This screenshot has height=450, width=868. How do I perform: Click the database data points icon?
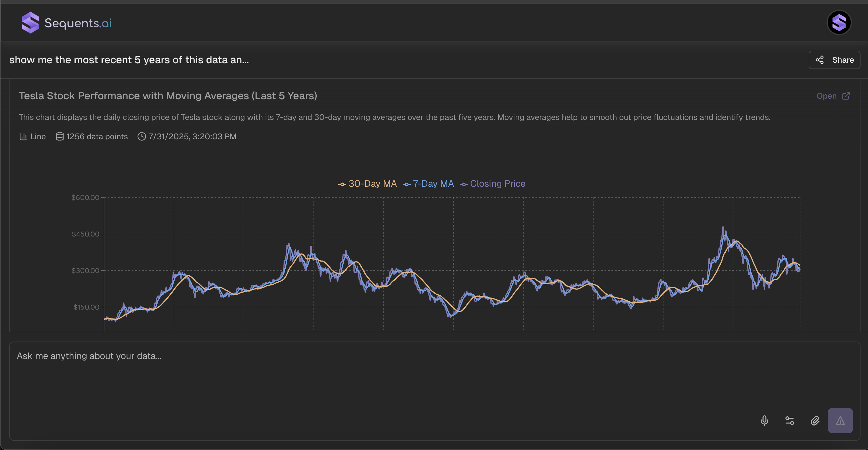coord(60,136)
